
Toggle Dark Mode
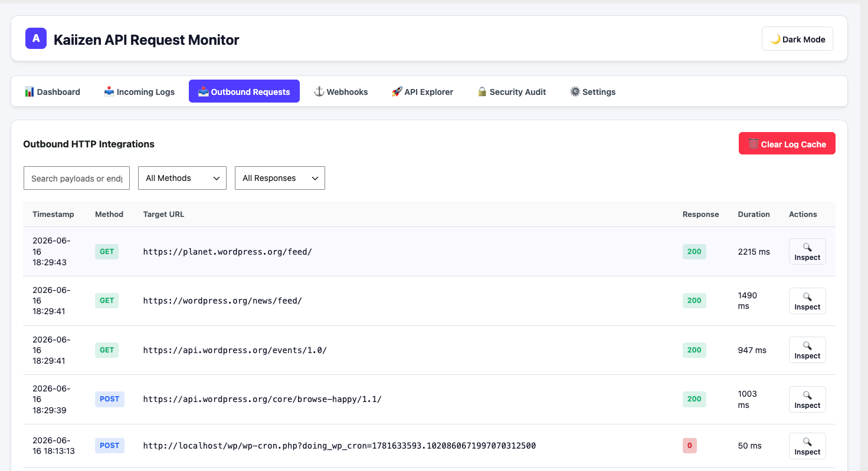[x=797, y=39]
